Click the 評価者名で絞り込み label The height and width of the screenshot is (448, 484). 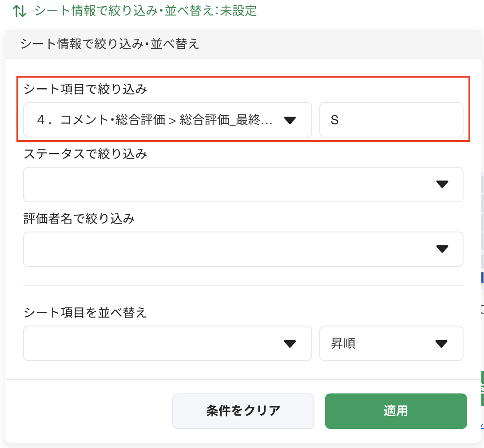[x=79, y=219]
